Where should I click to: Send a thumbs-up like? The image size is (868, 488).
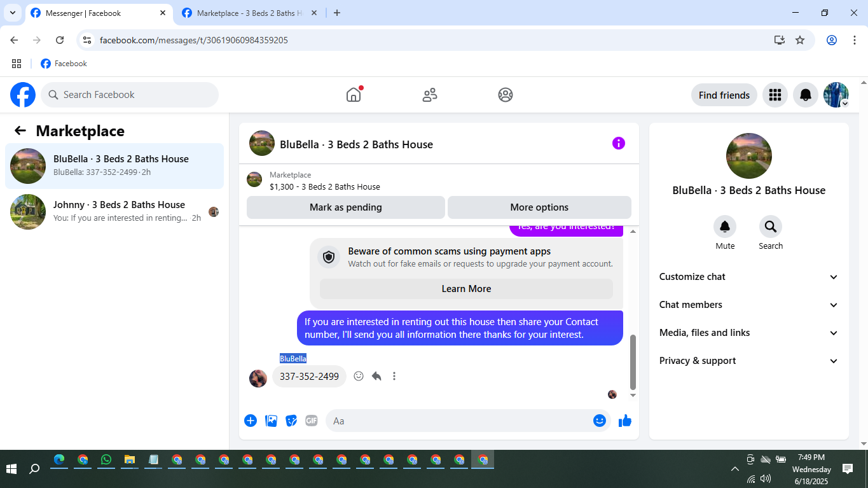625,421
